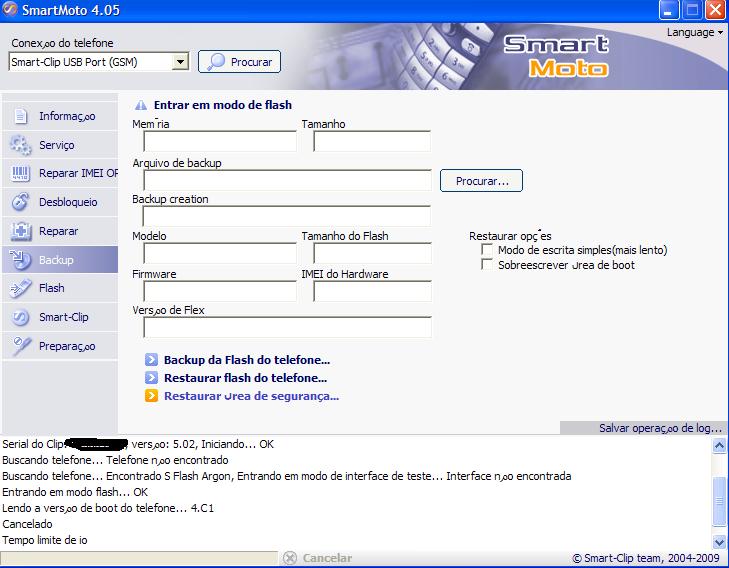The image size is (729, 568).
Task: Click the Smart-Clip team copyright text
Action: tap(646, 558)
